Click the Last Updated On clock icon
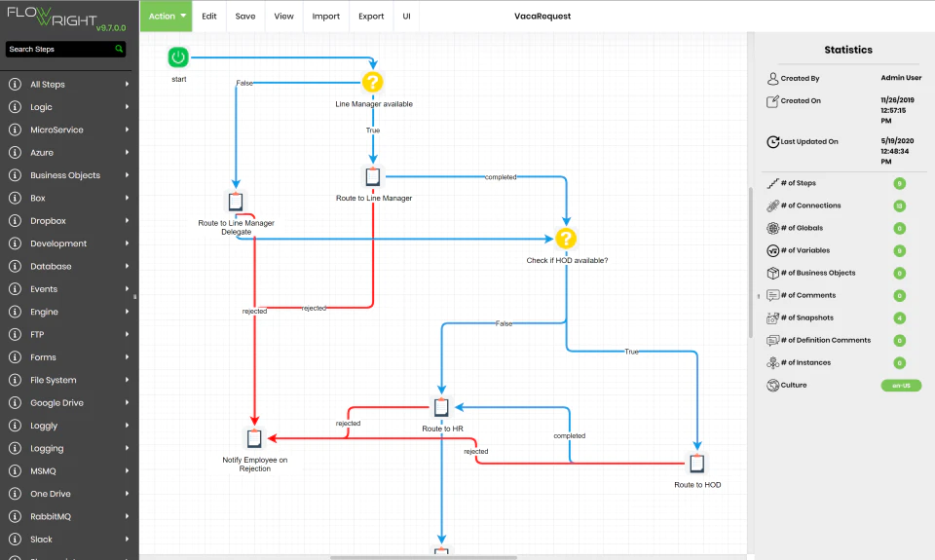Image resolution: width=935 pixels, height=560 pixels. tap(772, 142)
